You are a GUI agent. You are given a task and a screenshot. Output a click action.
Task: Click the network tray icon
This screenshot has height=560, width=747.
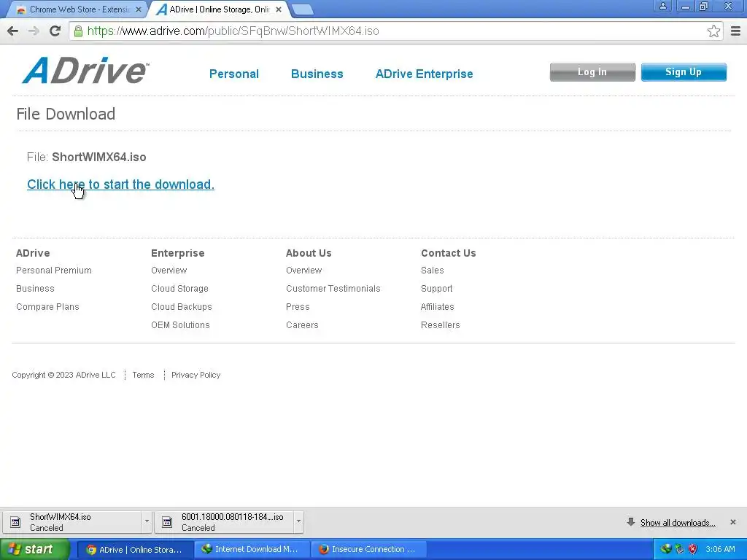pos(679,549)
